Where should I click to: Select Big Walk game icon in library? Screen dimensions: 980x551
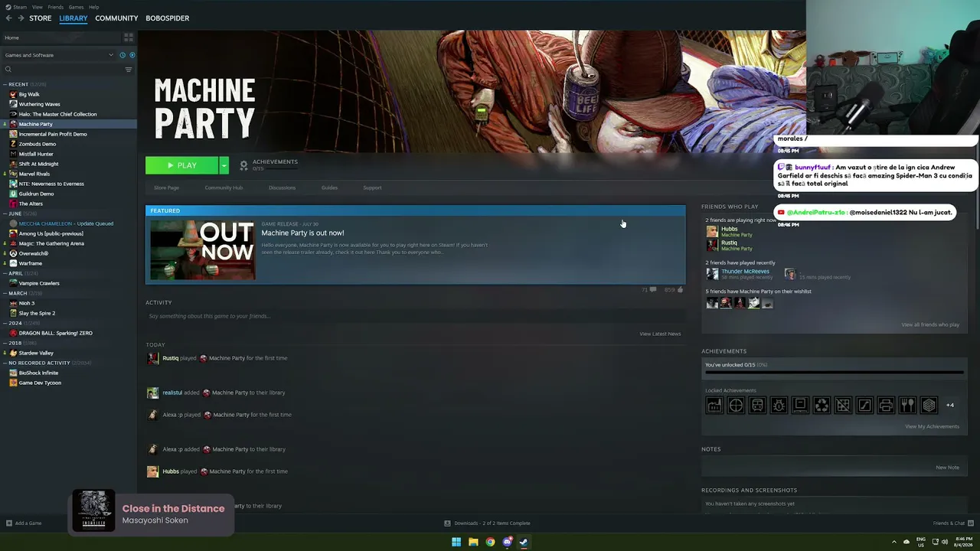13,94
